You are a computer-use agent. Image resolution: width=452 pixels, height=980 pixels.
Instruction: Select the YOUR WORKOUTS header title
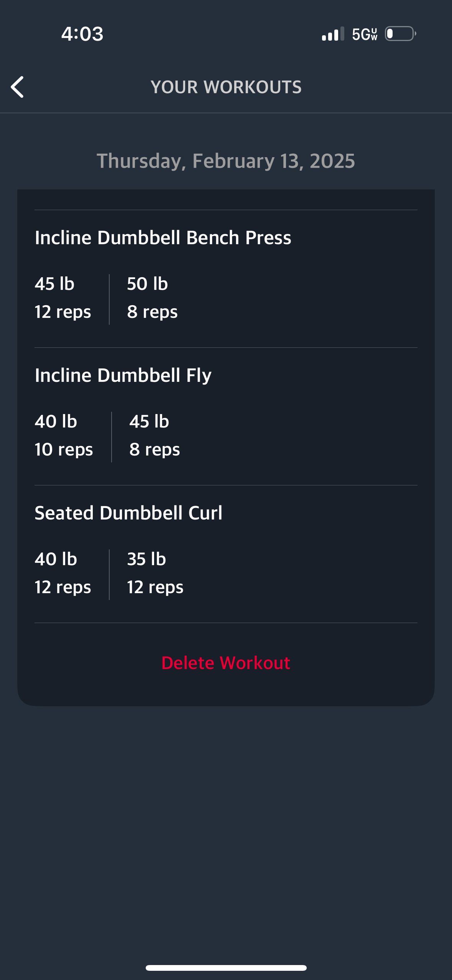point(226,87)
